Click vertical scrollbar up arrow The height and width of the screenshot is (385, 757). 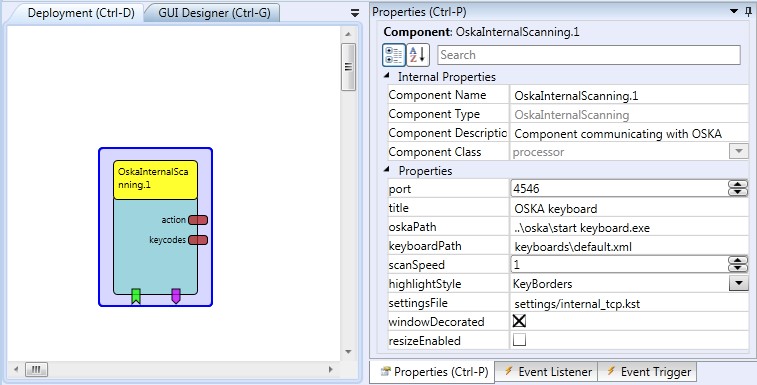(349, 34)
